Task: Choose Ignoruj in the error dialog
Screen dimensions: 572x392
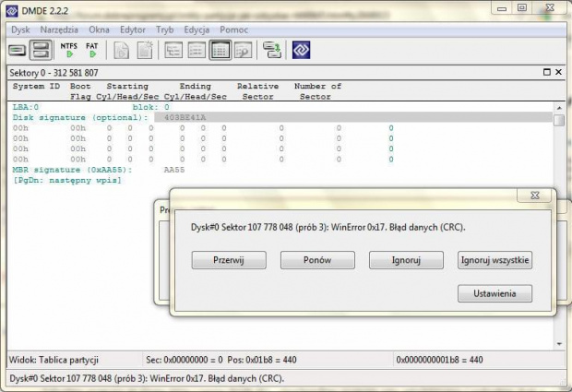Action: coord(406,260)
